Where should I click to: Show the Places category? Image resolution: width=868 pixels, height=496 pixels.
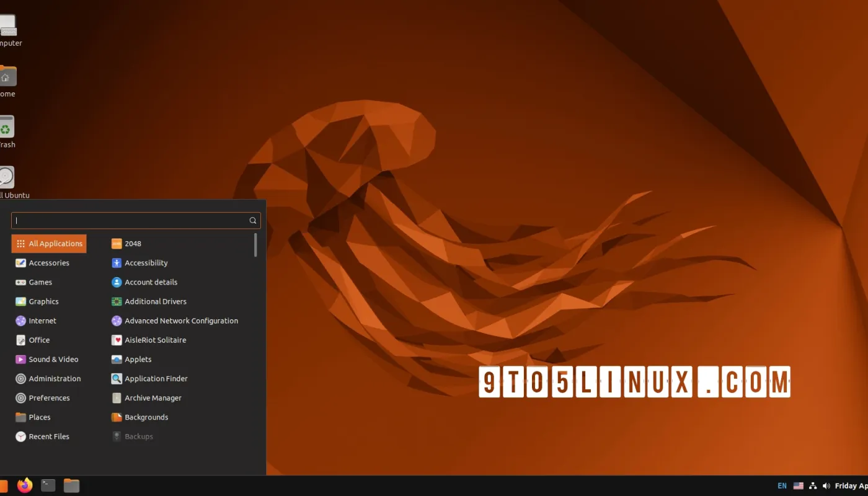(33, 417)
